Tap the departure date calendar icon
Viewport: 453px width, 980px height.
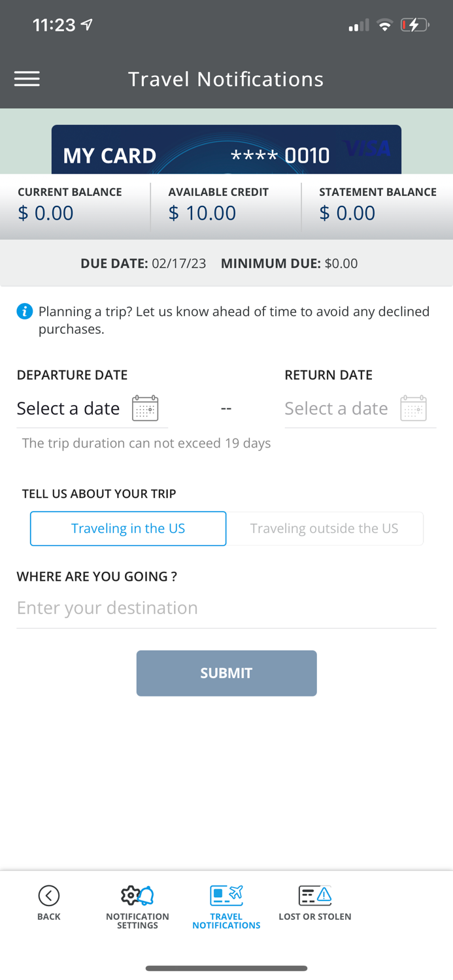pos(145,408)
